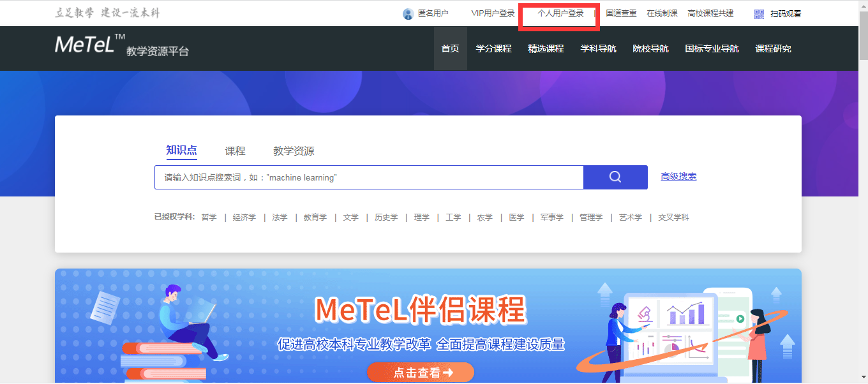Click 扫码观看 text
Viewport: 868px width, 384px height.
point(786,14)
